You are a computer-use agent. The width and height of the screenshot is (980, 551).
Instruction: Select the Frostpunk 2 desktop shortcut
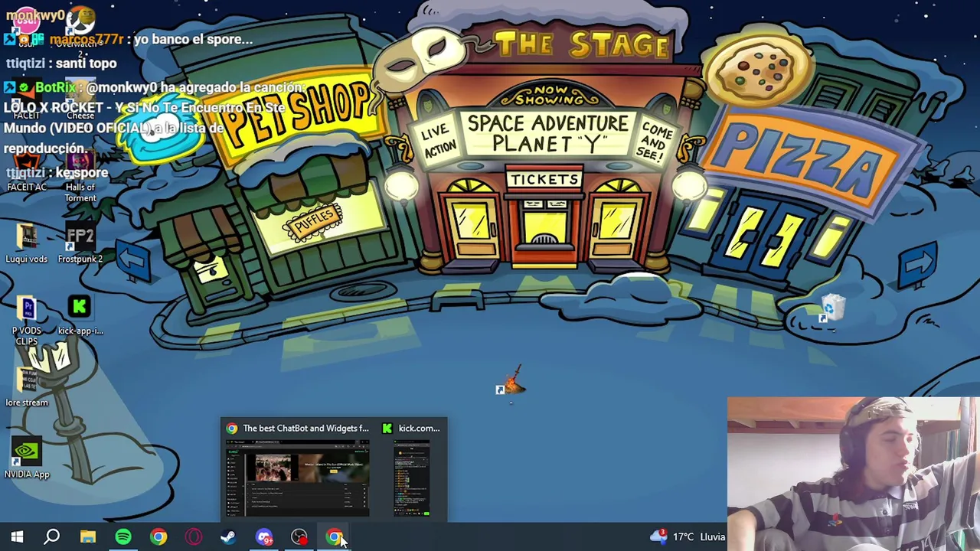tap(80, 243)
